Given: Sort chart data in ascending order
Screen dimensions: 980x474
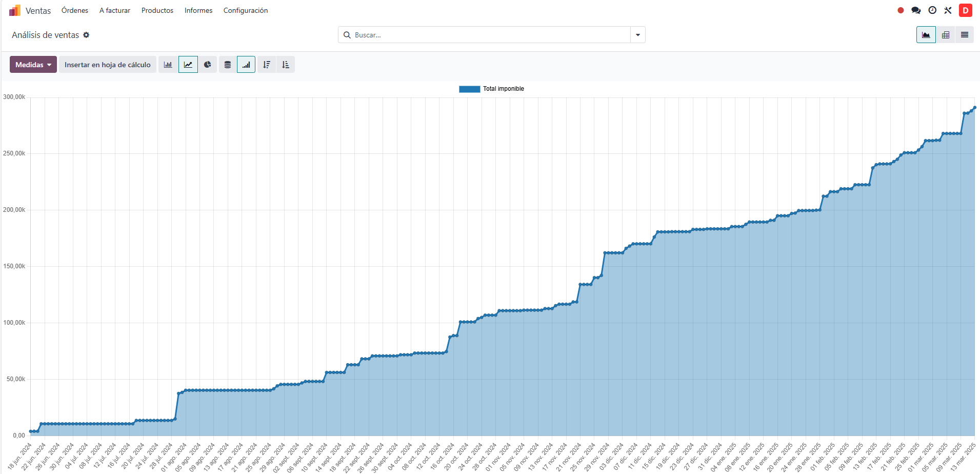Looking at the screenshot, I should tap(286, 65).
